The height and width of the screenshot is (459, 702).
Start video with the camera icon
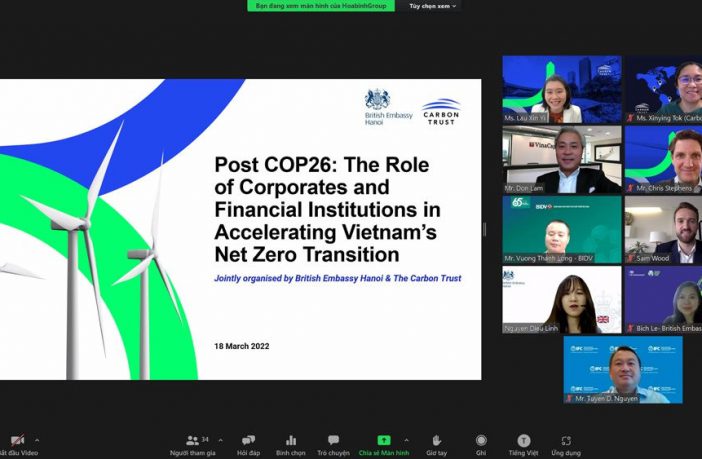(x=16, y=440)
